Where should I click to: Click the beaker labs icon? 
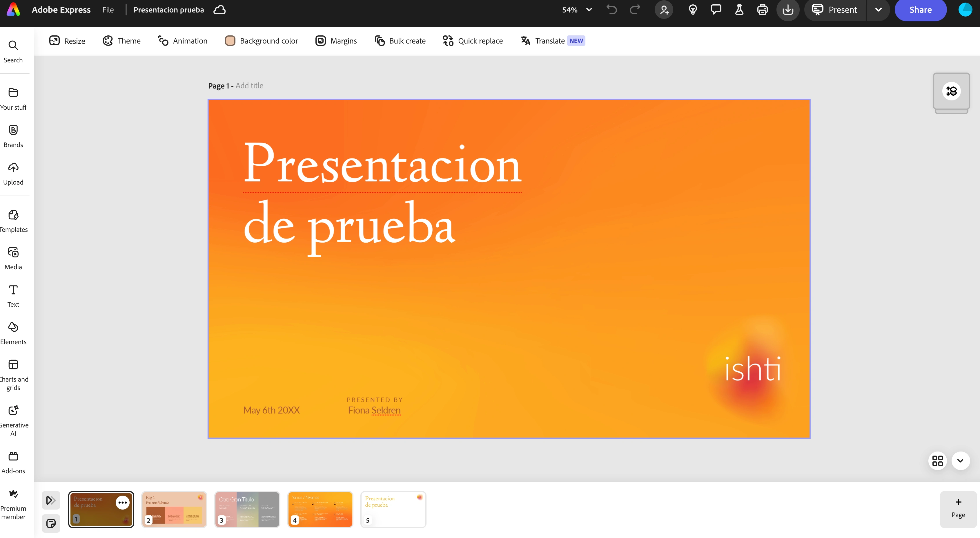[x=739, y=10]
